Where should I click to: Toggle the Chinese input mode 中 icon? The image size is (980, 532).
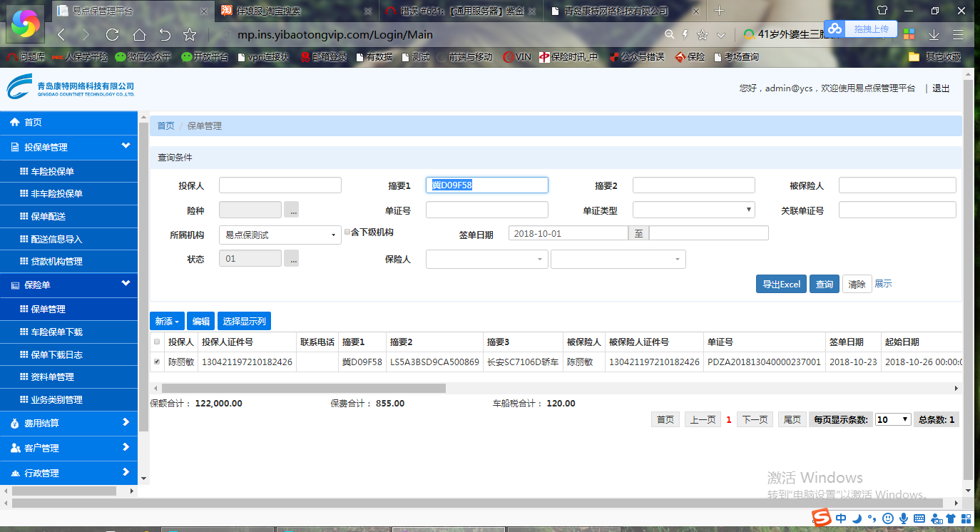(x=842, y=518)
